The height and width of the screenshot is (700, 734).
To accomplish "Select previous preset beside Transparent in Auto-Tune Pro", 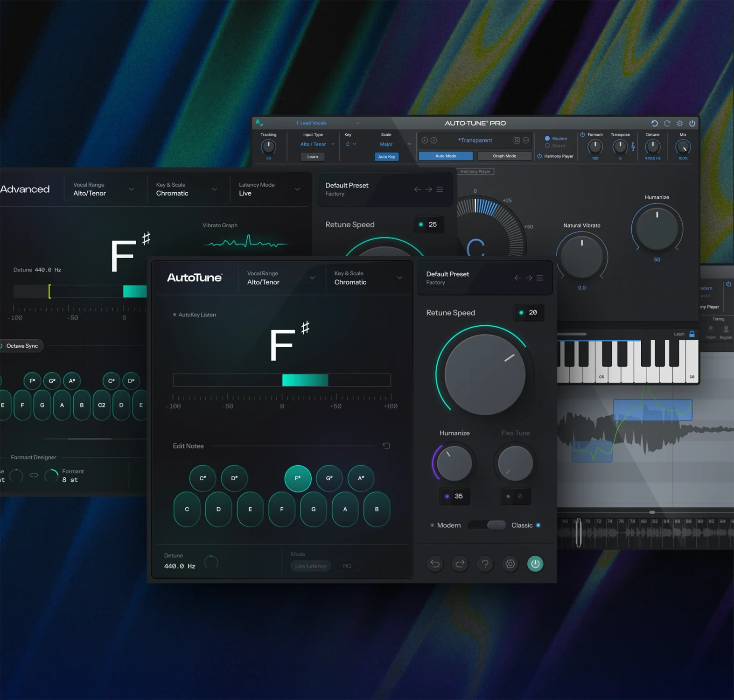I will click(x=425, y=140).
